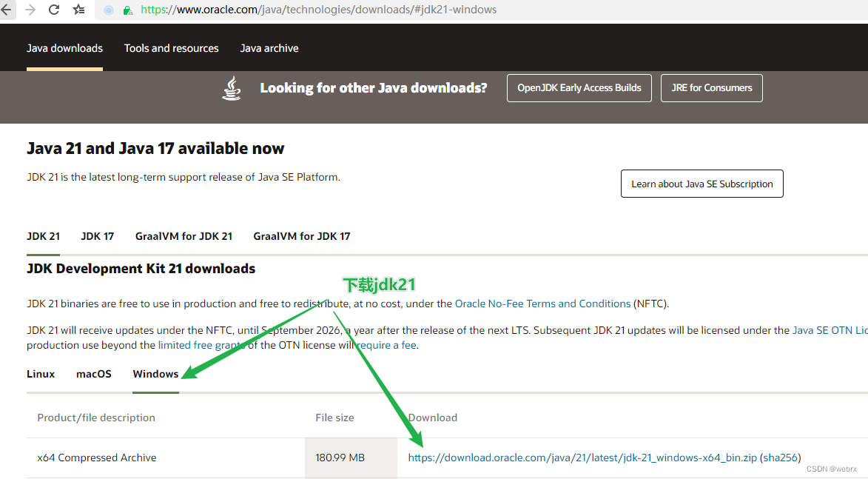Image resolution: width=868 pixels, height=479 pixels.
Task: Click Learn about Java SE Subscription button
Action: [x=702, y=184]
